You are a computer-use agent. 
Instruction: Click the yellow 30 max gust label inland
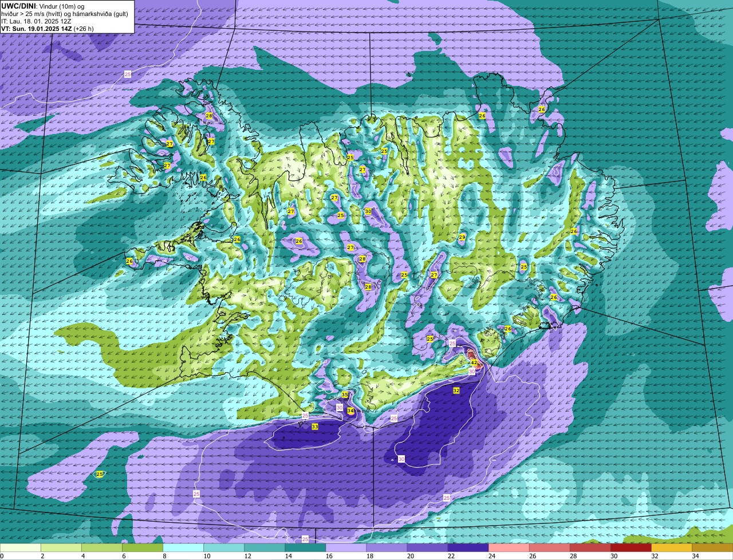pos(368,211)
